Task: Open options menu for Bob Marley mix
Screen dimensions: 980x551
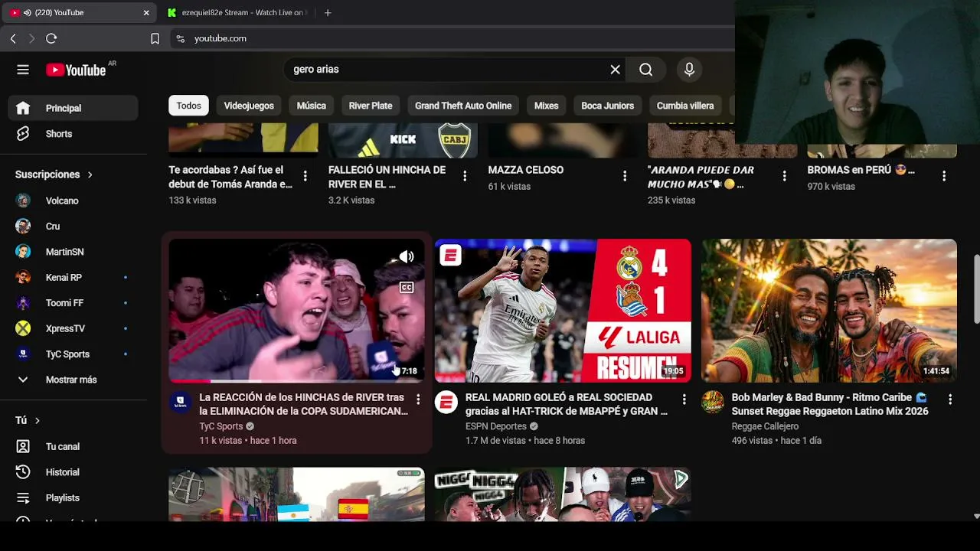Action: click(x=950, y=399)
